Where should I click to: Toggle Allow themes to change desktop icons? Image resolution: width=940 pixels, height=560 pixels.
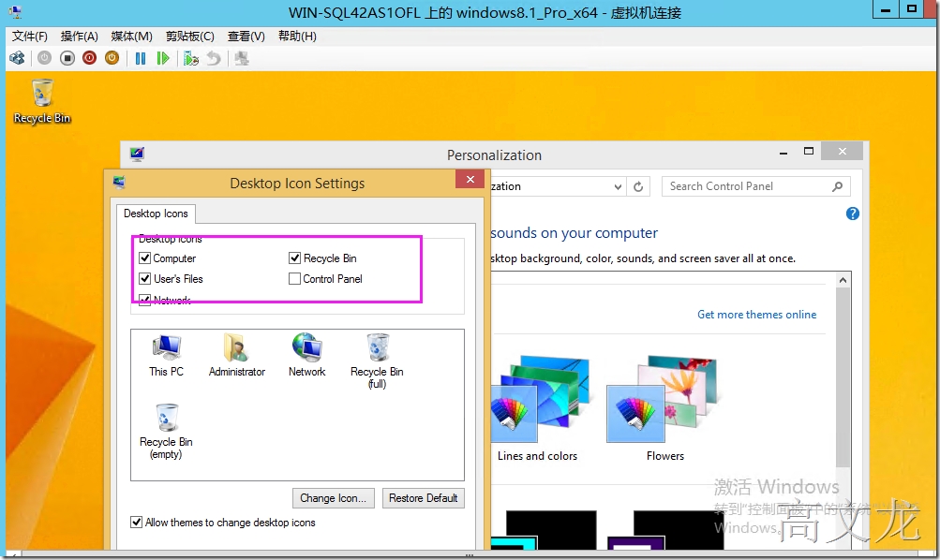tap(137, 523)
